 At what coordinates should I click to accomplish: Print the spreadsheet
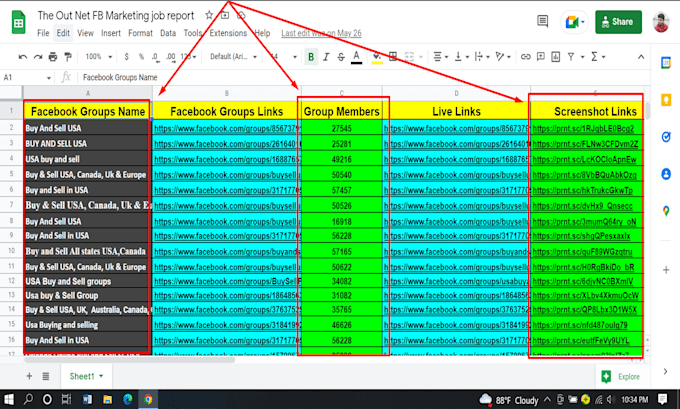[x=53, y=57]
